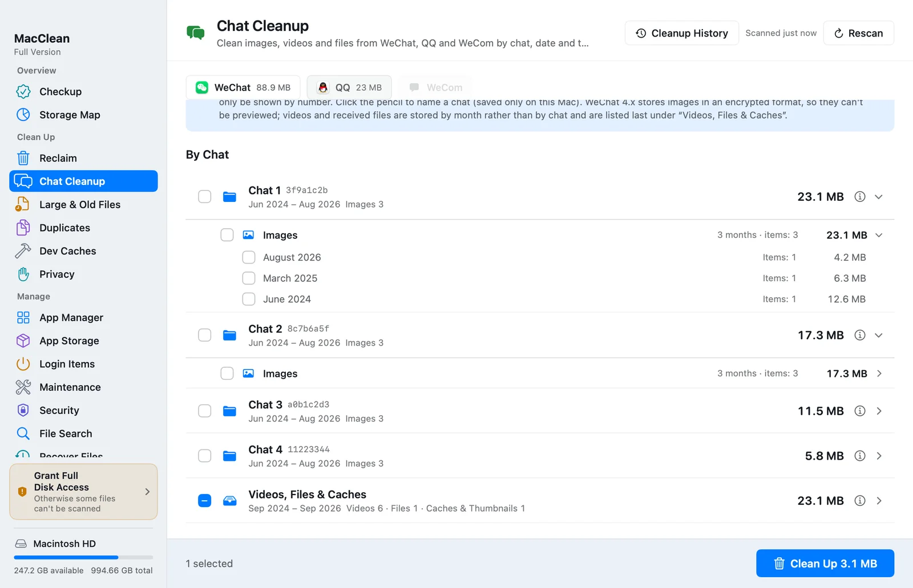913x588 pixels.
Task: Open the Duplicates sidebar item
Action: tap(83, 228)
